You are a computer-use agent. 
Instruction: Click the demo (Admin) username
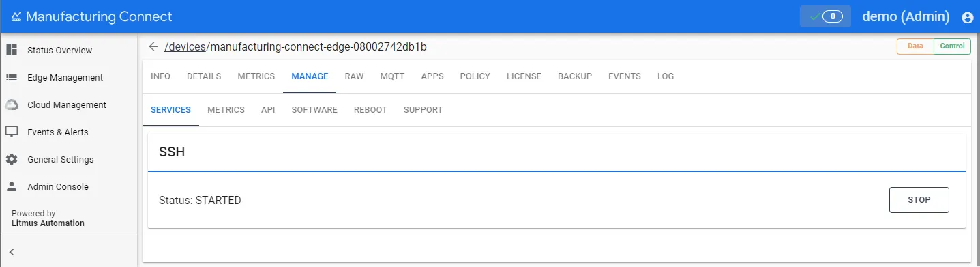coord(906,16)
